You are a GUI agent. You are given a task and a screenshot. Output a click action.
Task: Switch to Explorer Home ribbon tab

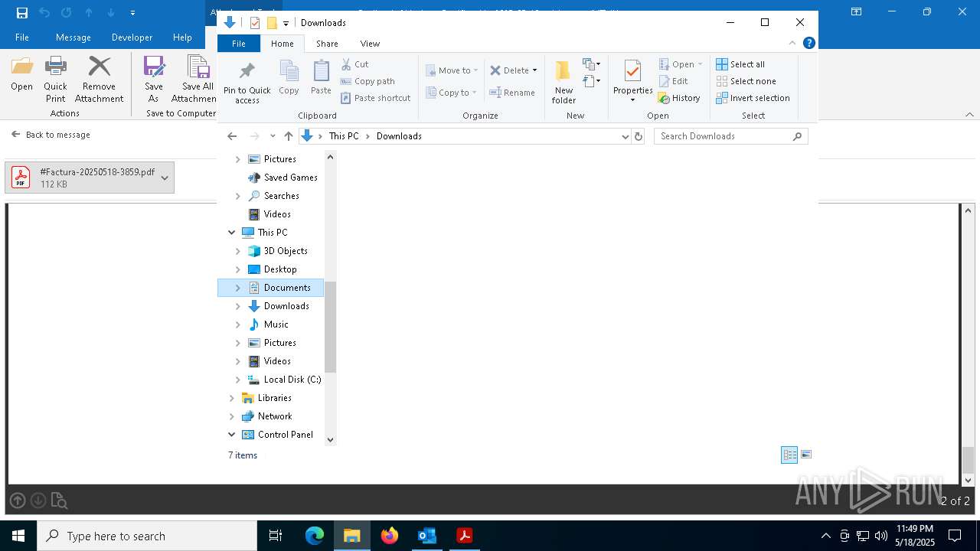click(x=282, y=44)
